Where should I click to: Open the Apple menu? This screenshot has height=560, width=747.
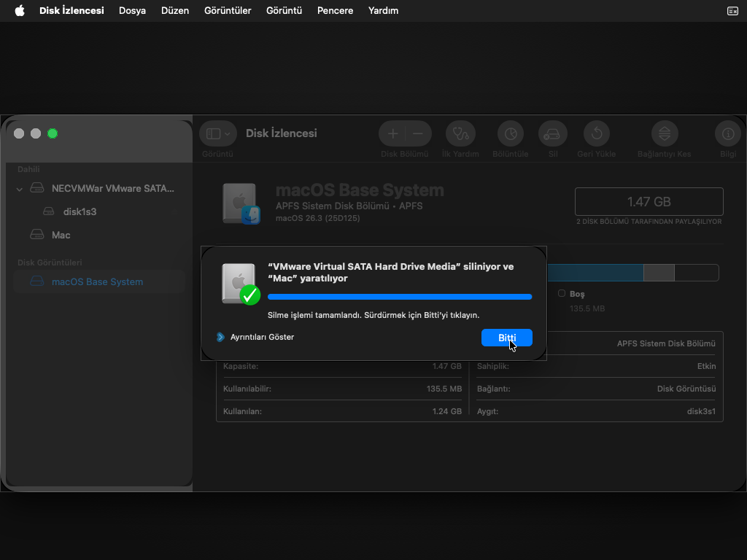coord(20,10)
